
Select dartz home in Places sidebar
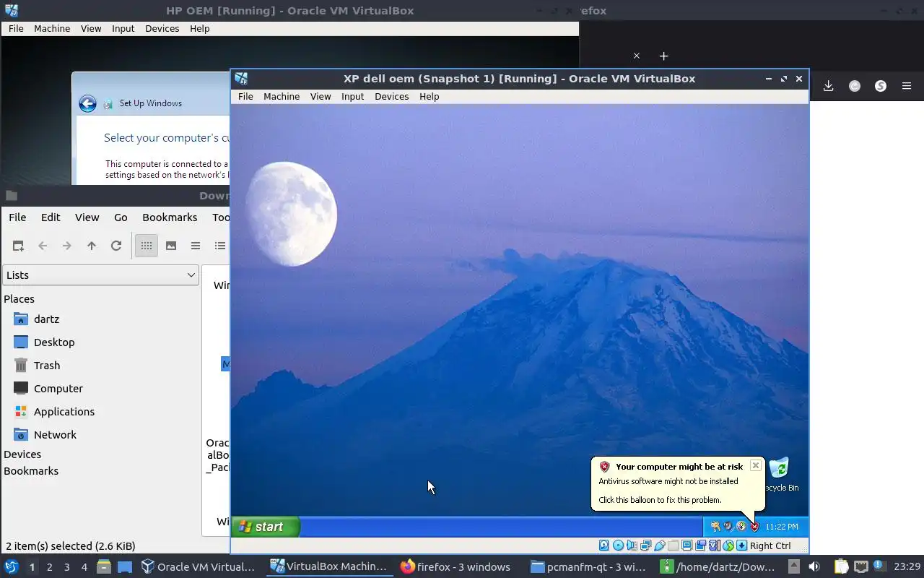(46, 319)
